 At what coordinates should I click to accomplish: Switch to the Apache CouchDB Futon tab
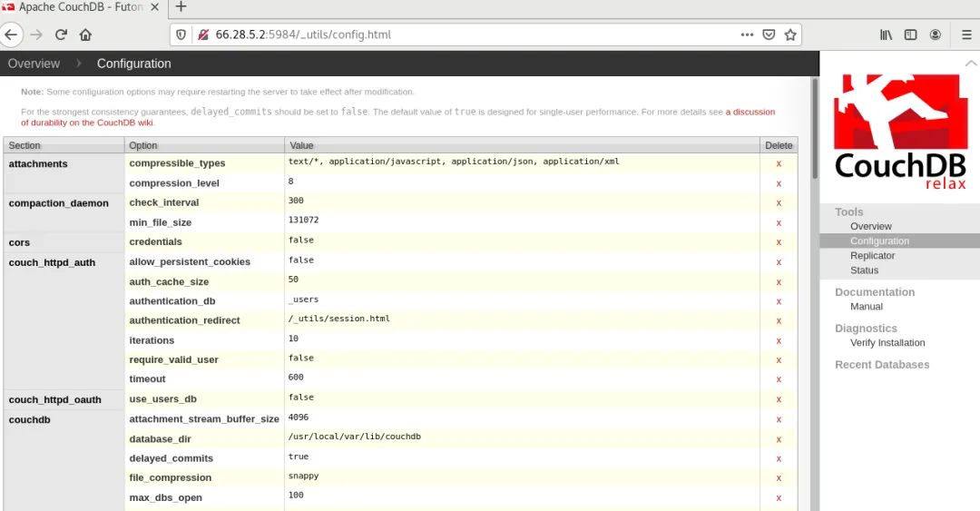80,7
